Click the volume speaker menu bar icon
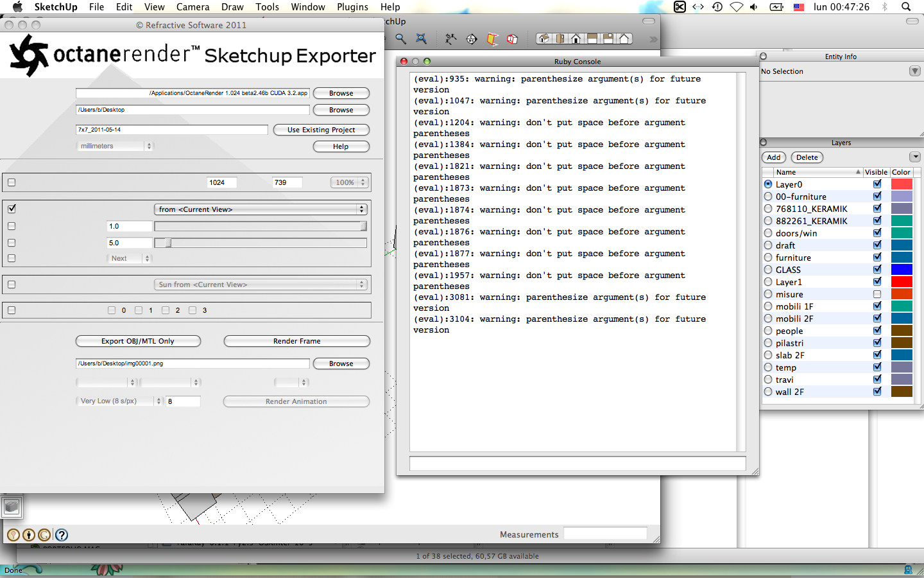This screenshot has height=578, width=924. (754, 6)
